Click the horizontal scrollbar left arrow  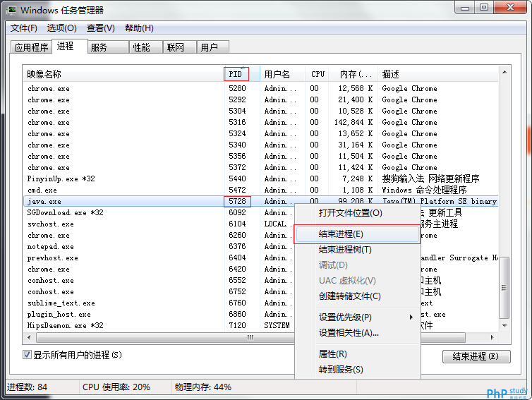pyautogui.click(x=29, y=337)
